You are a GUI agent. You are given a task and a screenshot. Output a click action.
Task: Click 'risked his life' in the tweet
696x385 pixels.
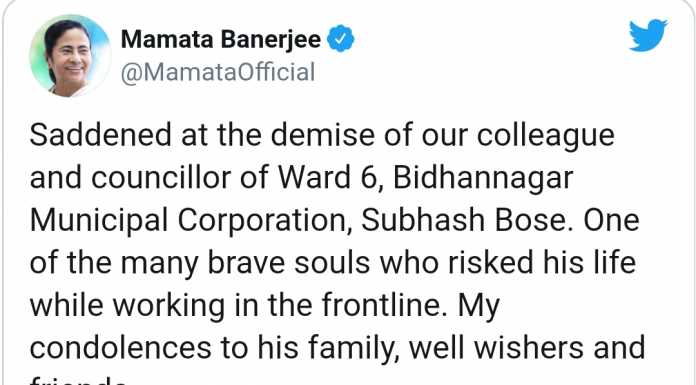click(542, 263)
